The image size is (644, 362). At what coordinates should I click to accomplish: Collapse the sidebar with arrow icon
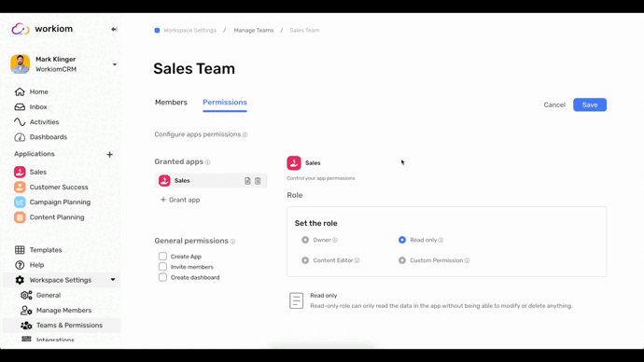tap(114, 29)
